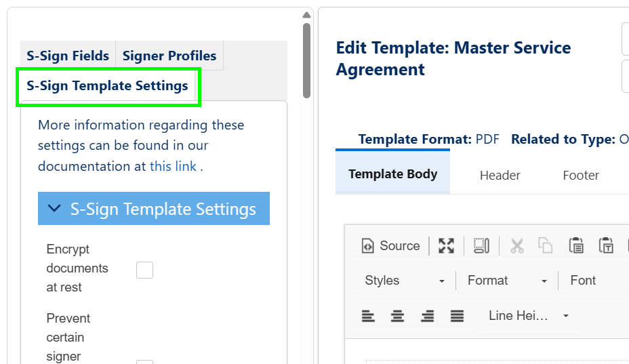Open the Signer Profiles tab
Screen dimensions: 629x364
(x=169, y=56)
